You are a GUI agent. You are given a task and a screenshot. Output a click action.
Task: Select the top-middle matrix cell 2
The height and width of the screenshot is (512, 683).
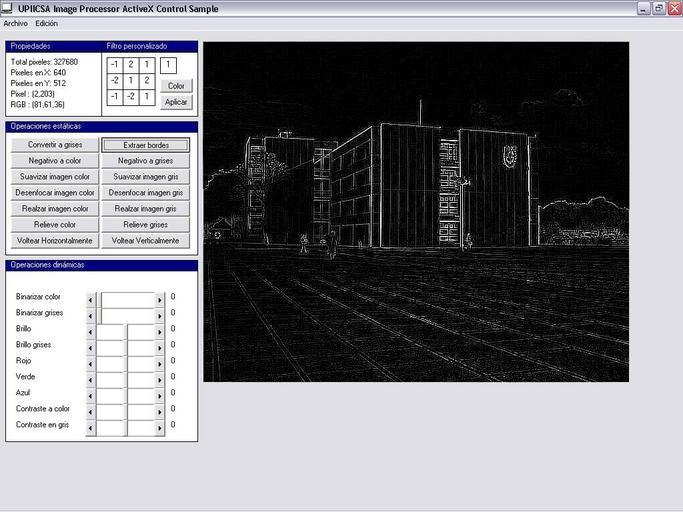pos(131,65)
